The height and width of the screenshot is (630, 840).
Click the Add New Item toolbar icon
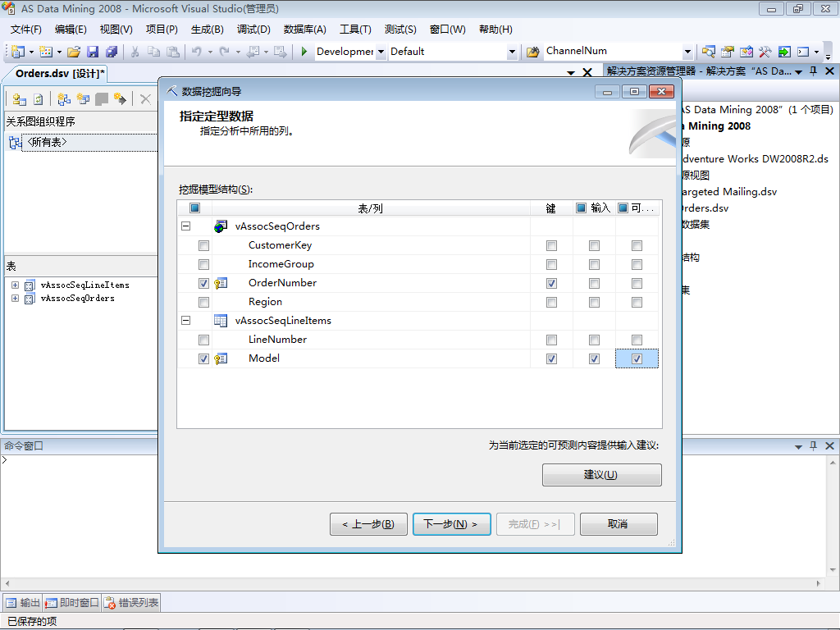(46, 52)
